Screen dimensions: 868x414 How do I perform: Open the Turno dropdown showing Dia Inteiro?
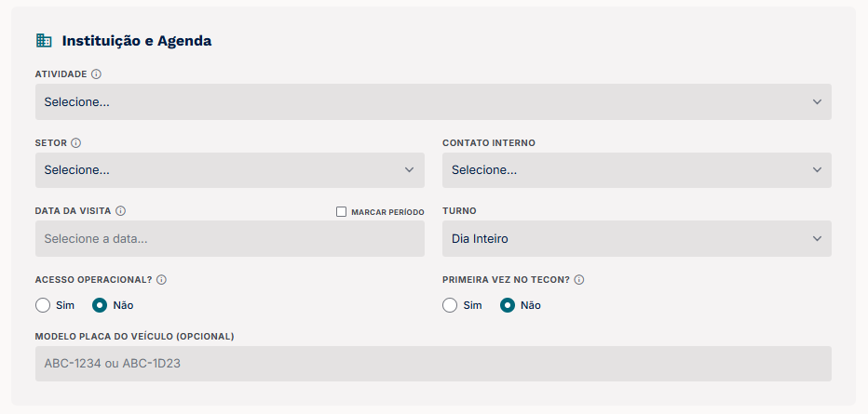tap(637, 239)
